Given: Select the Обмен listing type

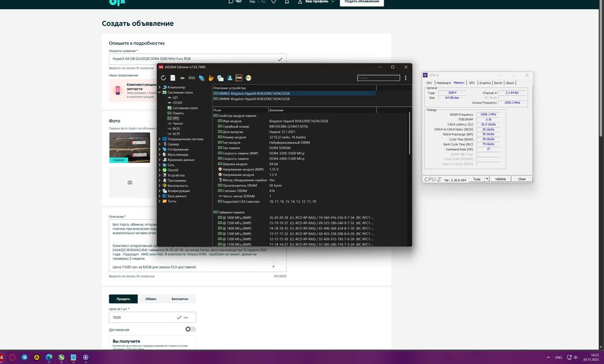Looking at the screenshot, I should (151, 299).
